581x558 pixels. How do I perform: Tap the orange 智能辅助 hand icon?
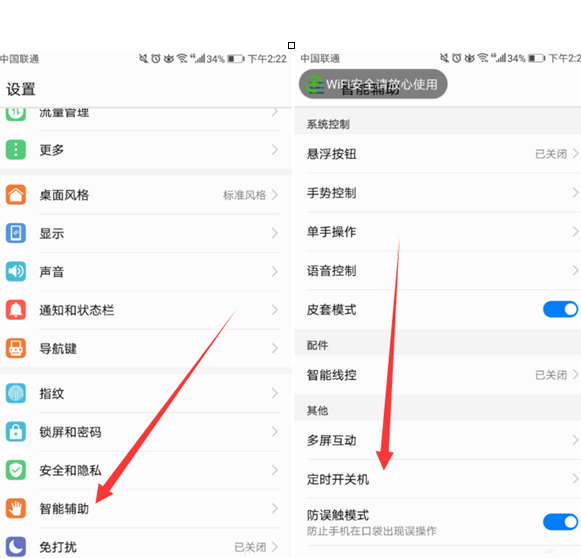point(16,508)
